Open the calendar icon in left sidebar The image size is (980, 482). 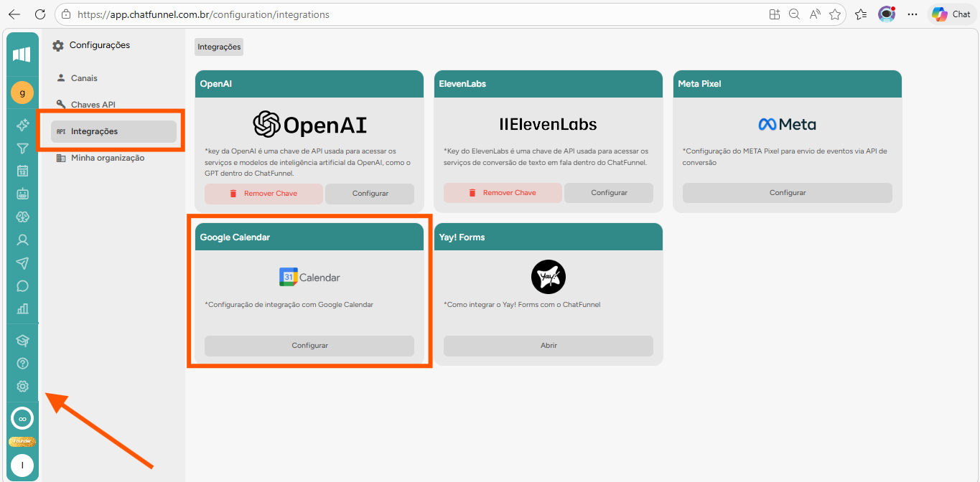click(22, 171)
